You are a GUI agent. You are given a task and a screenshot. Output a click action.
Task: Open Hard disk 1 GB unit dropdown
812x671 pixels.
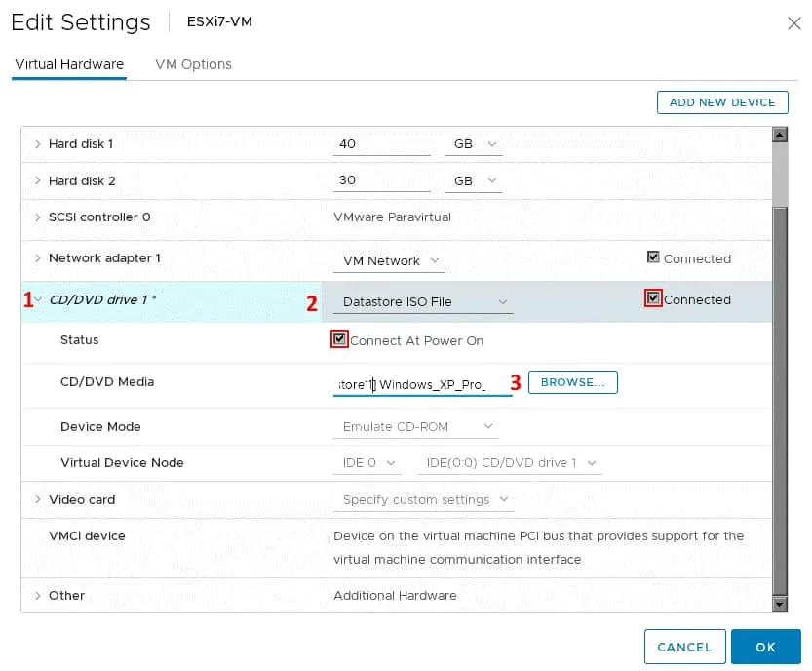click(x=476, y=144)
